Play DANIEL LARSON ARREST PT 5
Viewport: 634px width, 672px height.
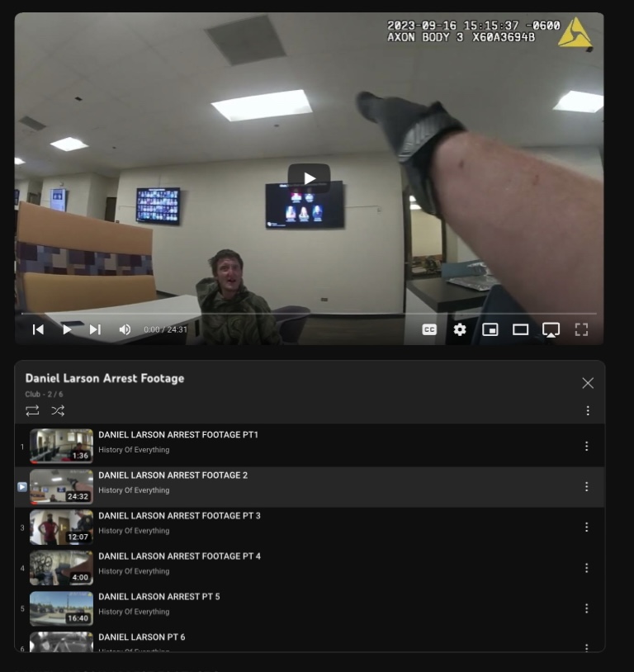[x=159, y=597]
